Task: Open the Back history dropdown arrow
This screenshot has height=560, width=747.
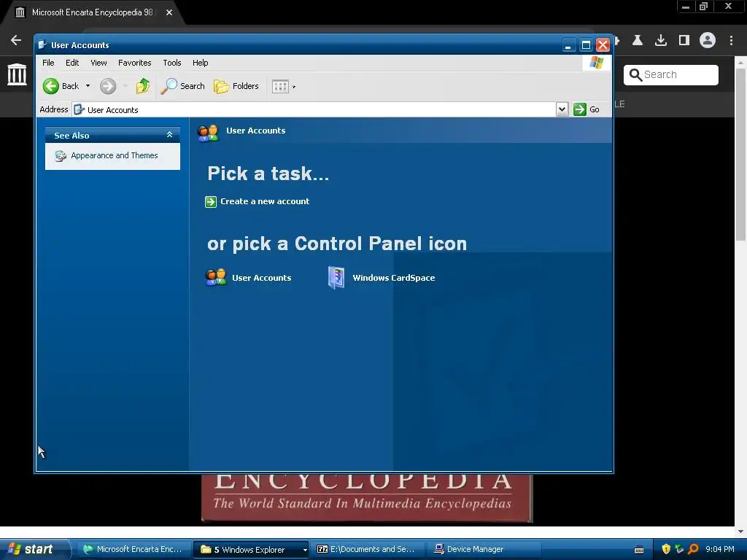Action: (x=88, y=86)
